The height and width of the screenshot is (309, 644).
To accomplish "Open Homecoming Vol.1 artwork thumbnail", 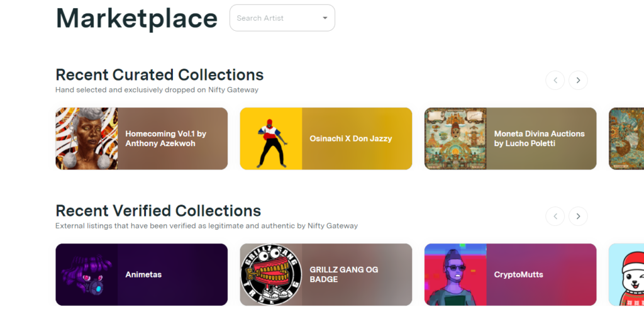I will (x=86, y=138).
